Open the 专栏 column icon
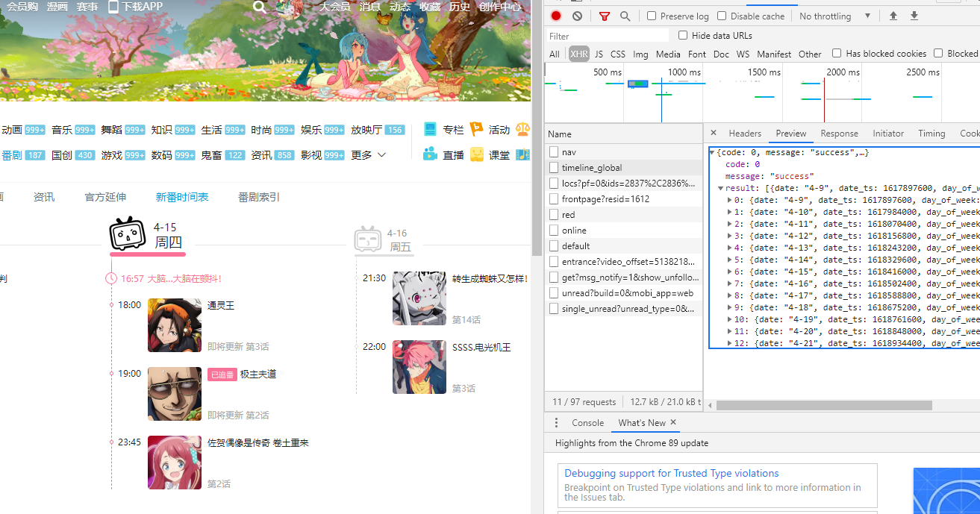Viewport: 980px width, 514px height. tap(430, 129)
